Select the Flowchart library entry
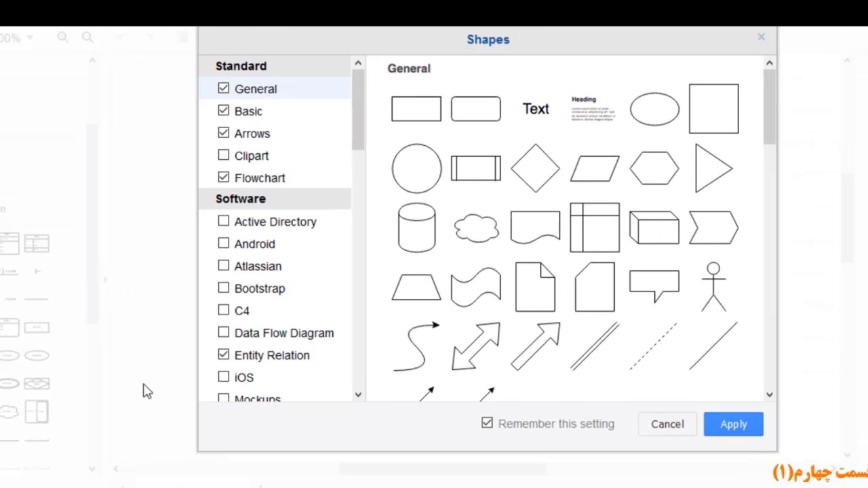The height and width of the screenshot is (488, 868). click(x=260, y=178)
